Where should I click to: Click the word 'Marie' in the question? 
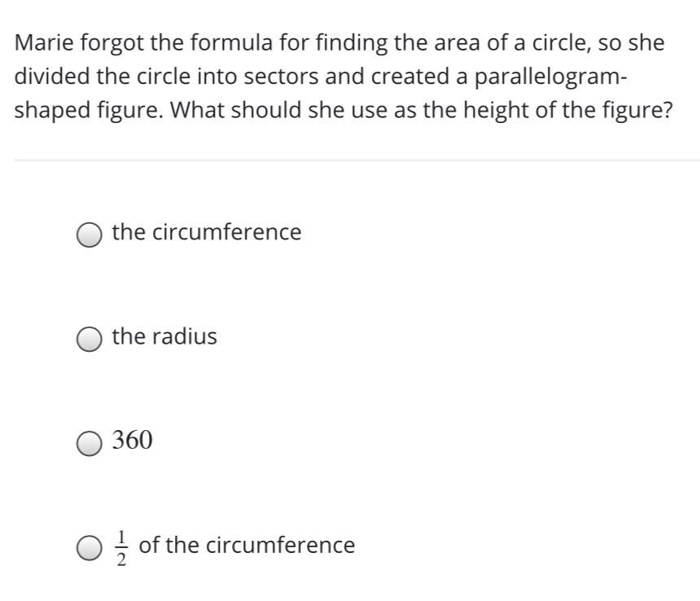click(x=44, y=43)
